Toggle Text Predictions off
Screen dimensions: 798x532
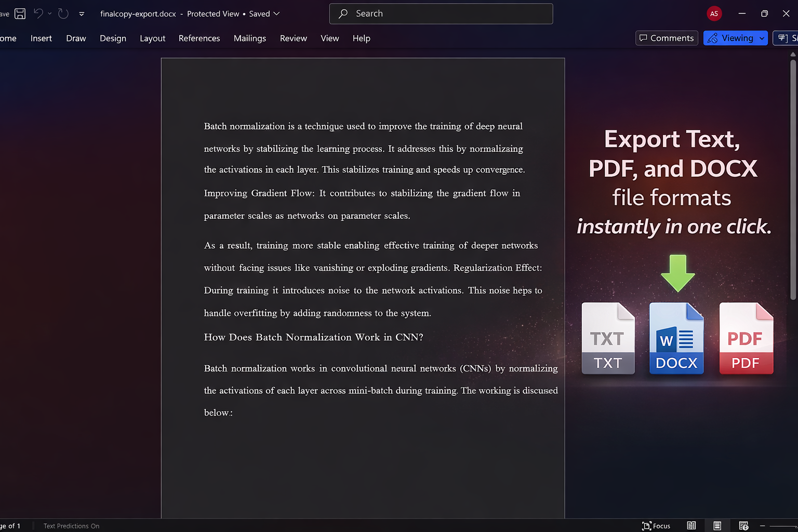[71, 526]
